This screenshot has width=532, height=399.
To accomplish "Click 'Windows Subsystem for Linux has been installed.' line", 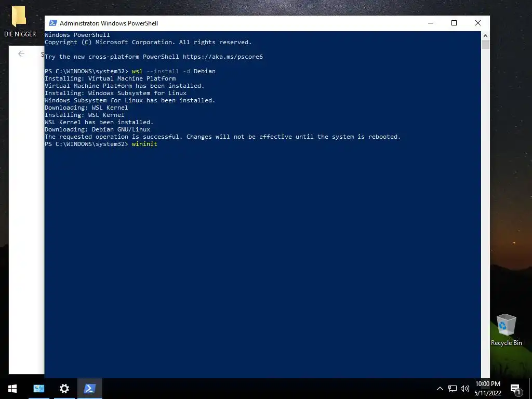I will (130, 100).
